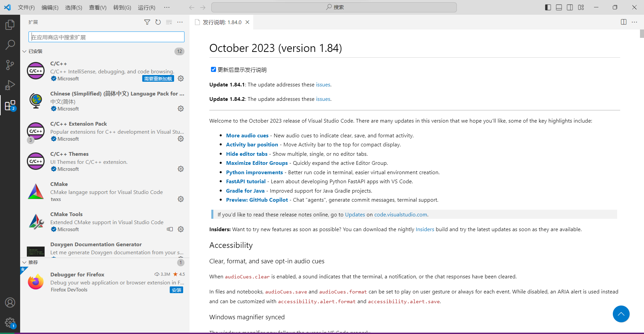Open the 运行(R) menu
Image resolution: width=644 pixels, height=334 pixels.
click(147, 7)
